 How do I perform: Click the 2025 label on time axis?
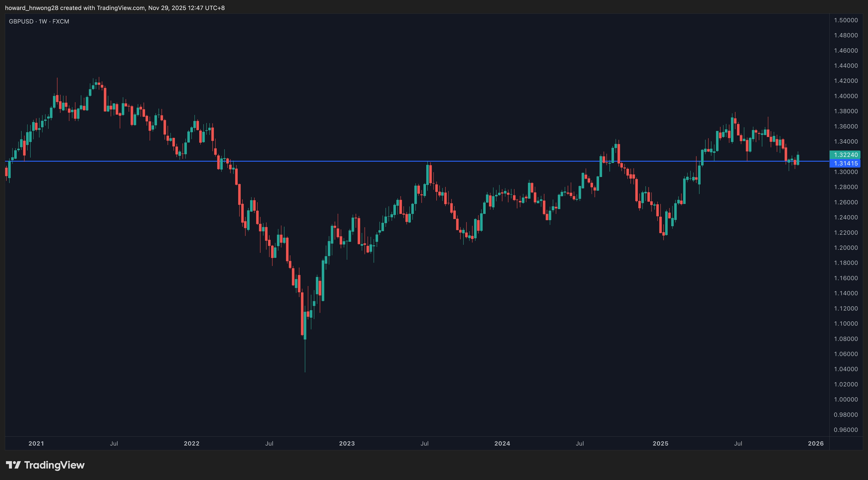(x=660, y=443)
